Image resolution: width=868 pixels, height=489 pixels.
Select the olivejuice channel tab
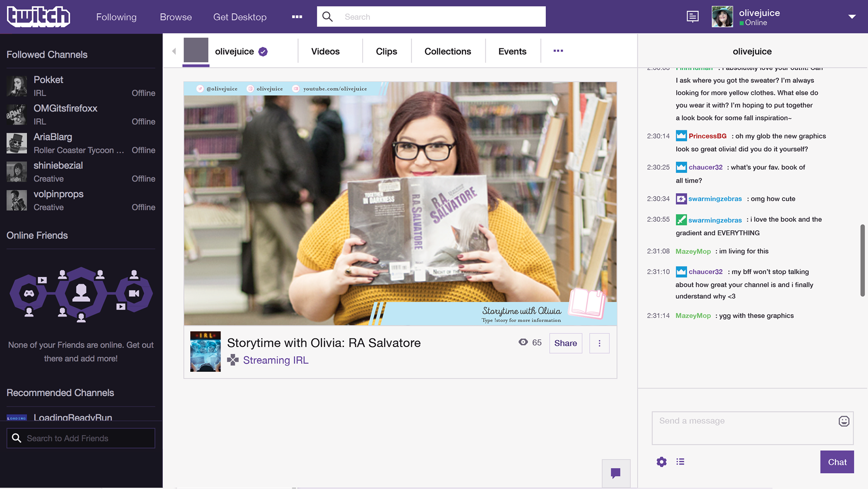click(x=235, y=51)
